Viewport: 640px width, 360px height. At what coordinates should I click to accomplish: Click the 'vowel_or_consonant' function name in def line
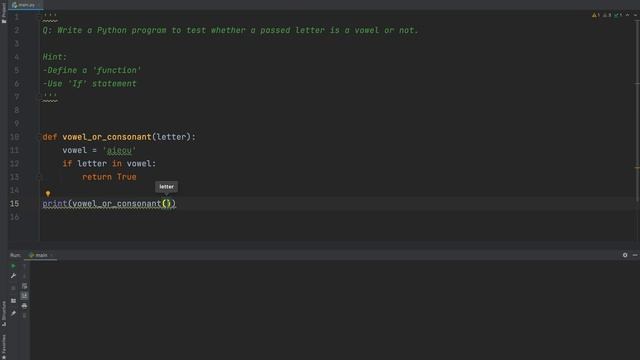107,137
